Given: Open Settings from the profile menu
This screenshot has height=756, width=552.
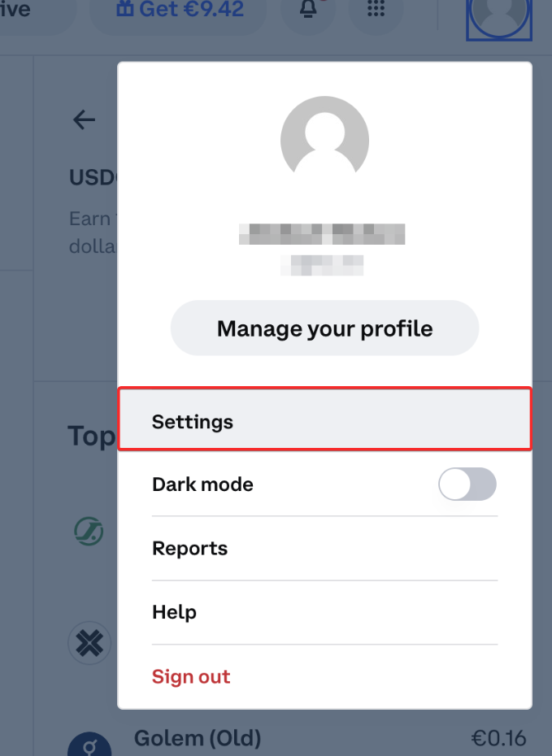Looking at the screenshot, I should coord(324,421).
